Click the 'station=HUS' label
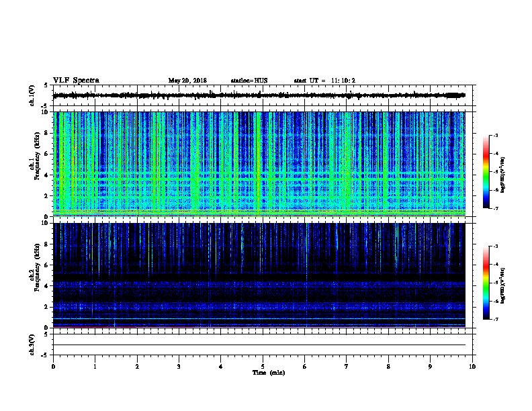532x411 pixels. click(x=249, y=81)
